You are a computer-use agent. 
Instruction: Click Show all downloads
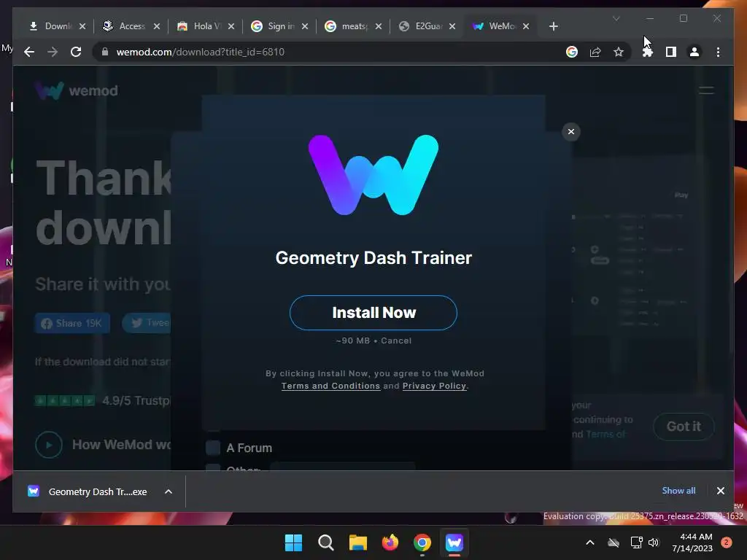[678, 491]
